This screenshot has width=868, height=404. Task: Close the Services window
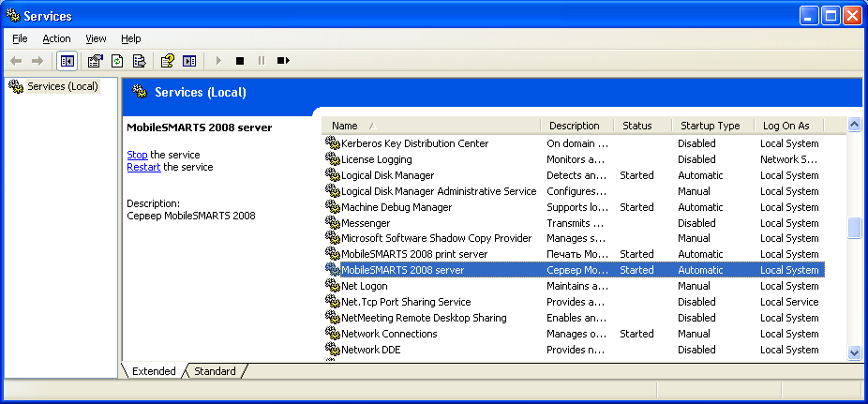tap(852, 16)
